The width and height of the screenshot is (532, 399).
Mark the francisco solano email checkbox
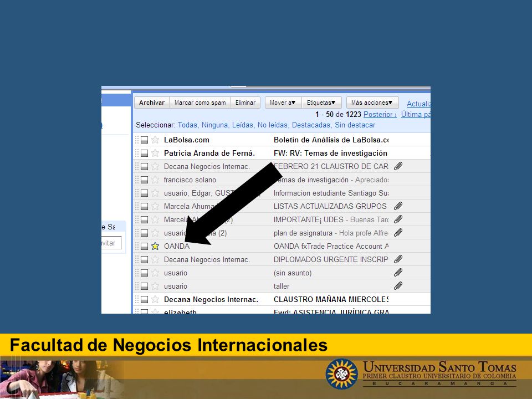pyautogui.click(x=144, y=180)
